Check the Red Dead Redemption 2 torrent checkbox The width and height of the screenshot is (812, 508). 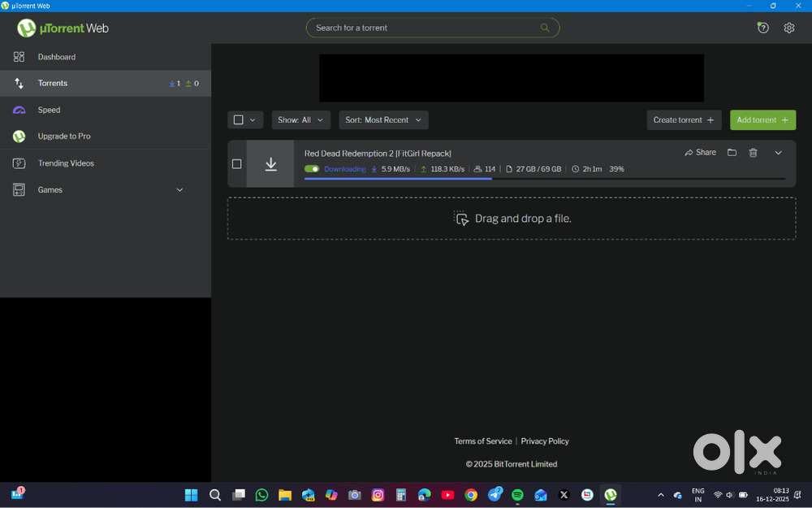237,164
